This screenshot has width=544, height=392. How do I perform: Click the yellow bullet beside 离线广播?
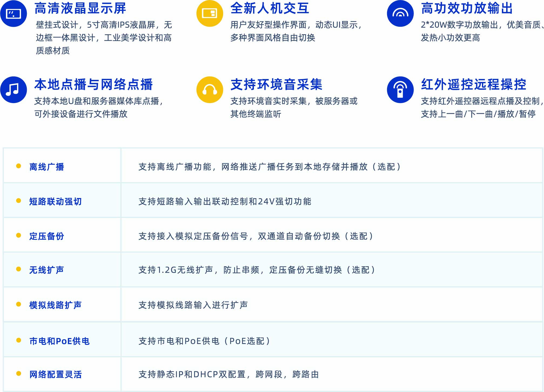(19, 166)
